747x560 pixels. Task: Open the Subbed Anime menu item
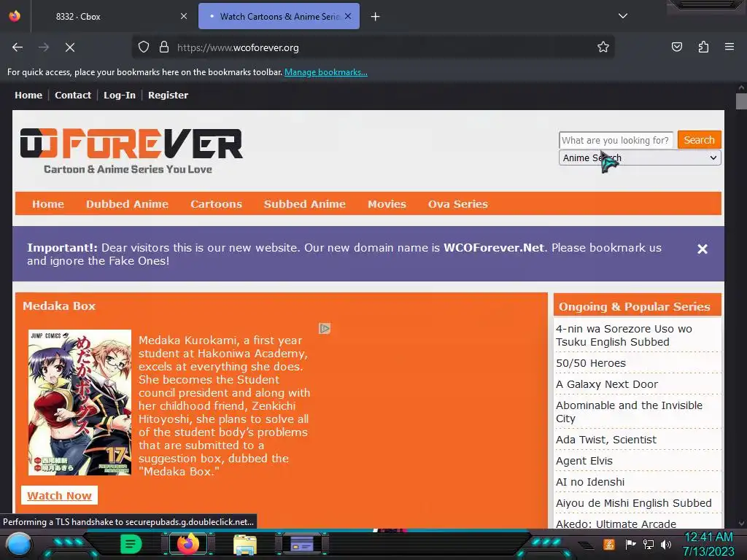(305, 204)
